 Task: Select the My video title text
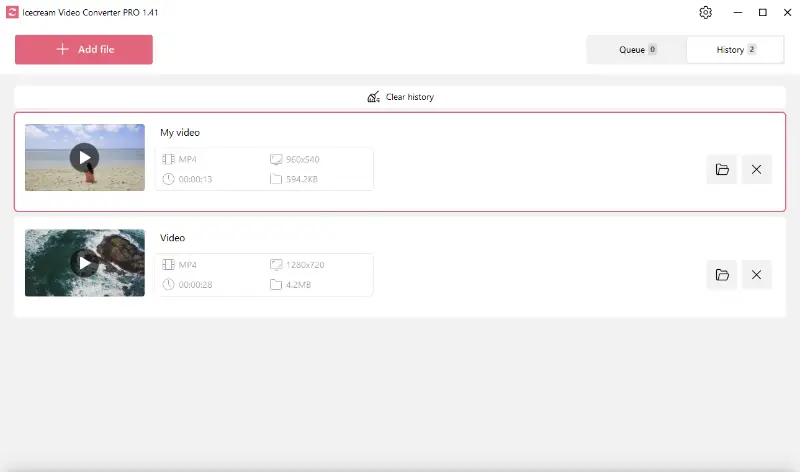coord(180,133)
